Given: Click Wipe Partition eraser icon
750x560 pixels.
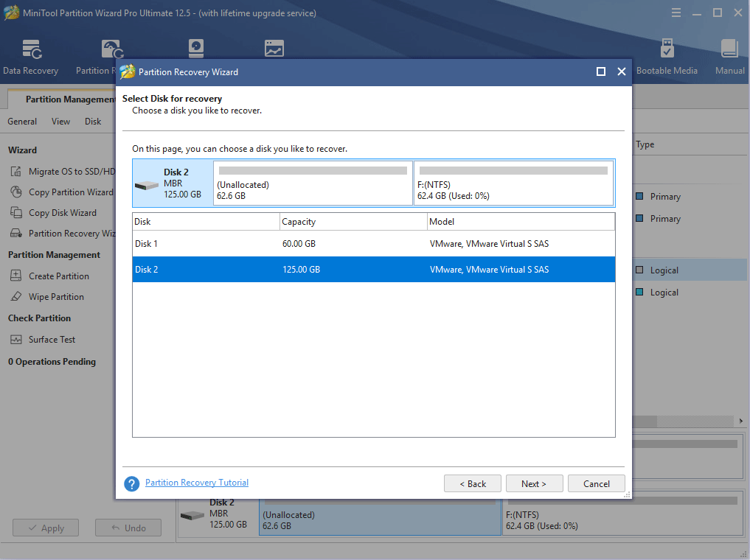Looking at the screenshot, I should (x=15, y=296).
